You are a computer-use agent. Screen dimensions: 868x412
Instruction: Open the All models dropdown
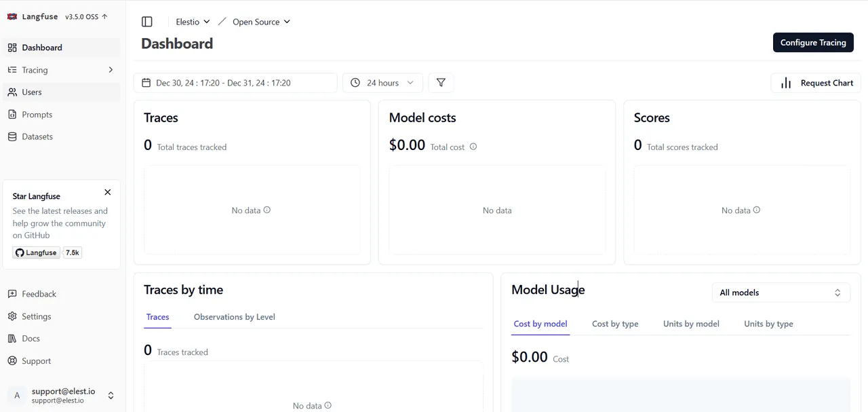click(781, 293)
